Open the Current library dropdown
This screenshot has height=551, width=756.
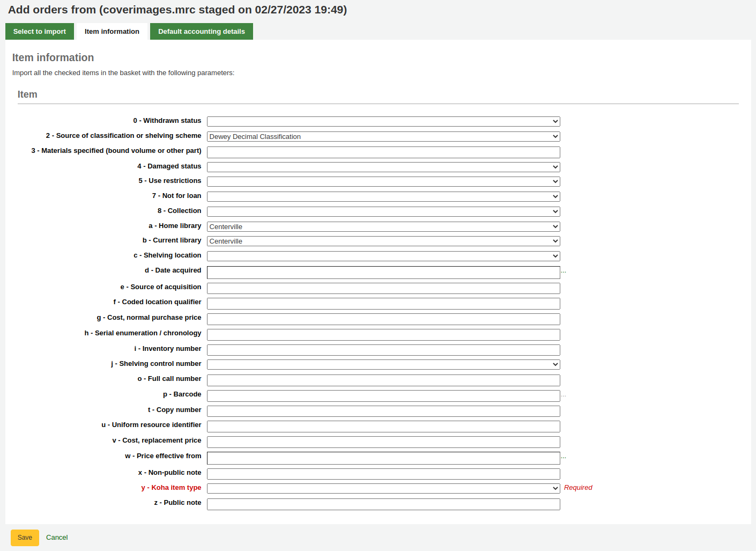(x=383, y=241)
